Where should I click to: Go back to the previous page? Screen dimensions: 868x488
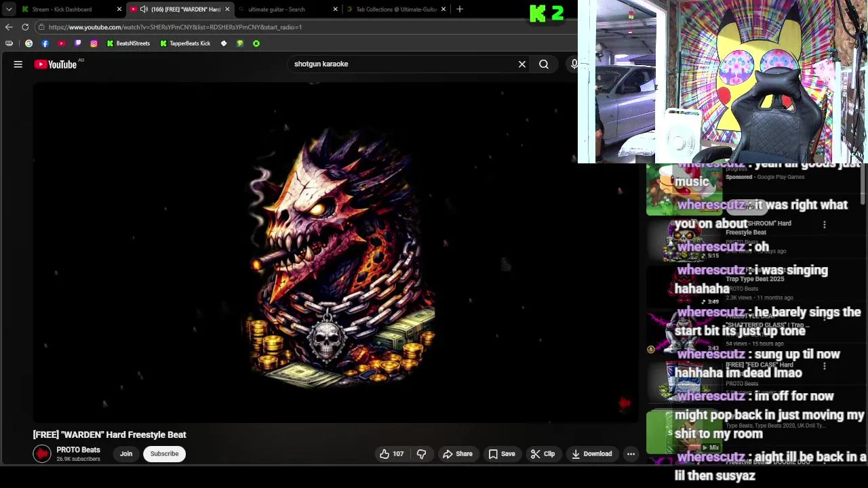click(x=9, y=27)
